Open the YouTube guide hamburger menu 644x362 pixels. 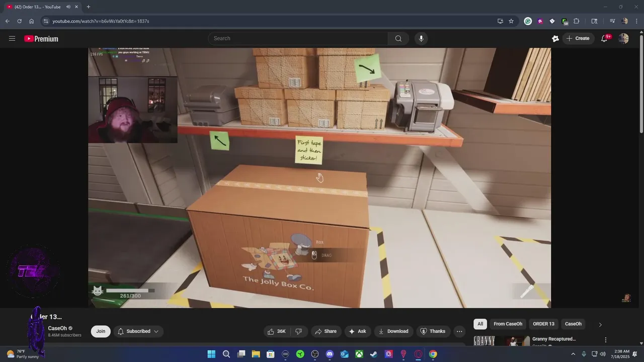[12, 39]
